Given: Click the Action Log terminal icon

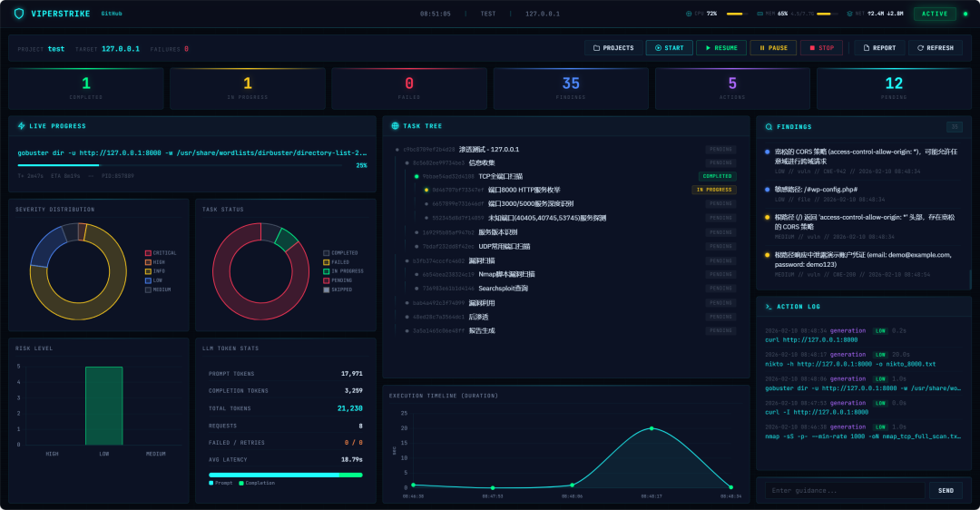Looking at the screenshot, I should pyautogui.click(x=769, y=307).
